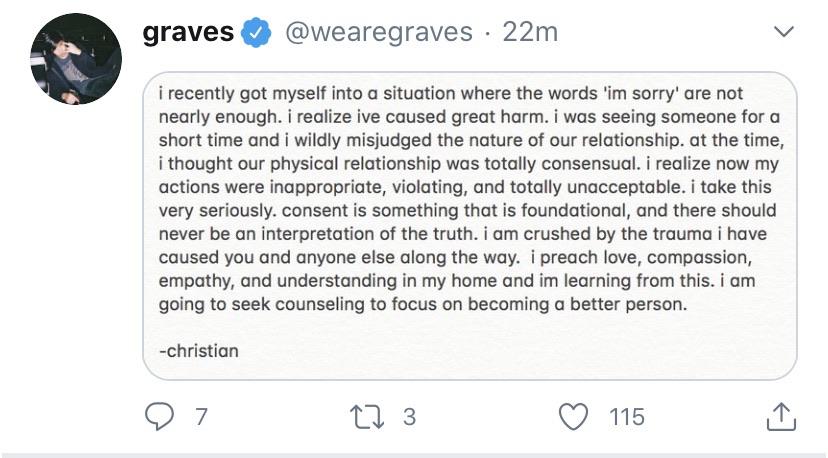Open the graves display name link
Screen dimensions: 828x458
188,32
